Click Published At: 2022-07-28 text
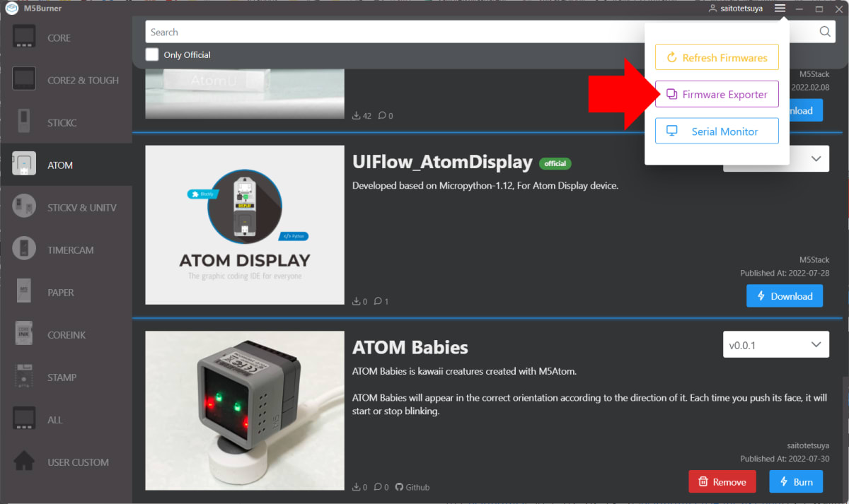 click(785, 273)
